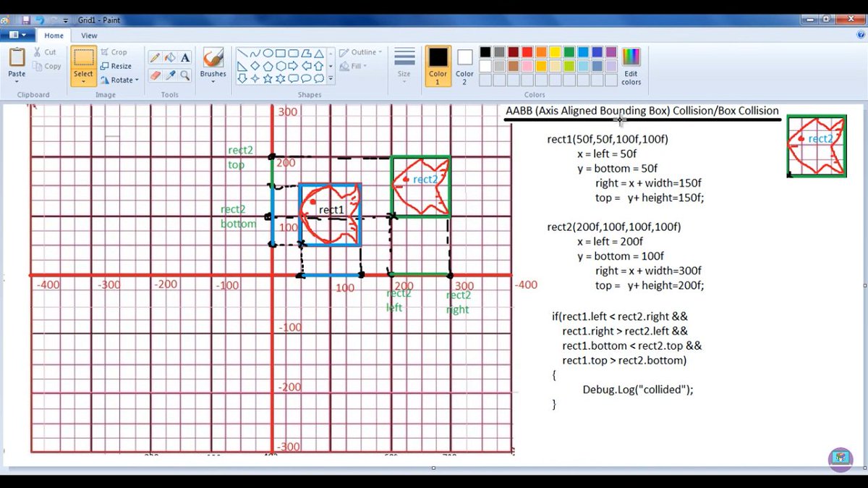The height and width of the screenshot is (488, 868).
Task: Select the Magnifier tool
Action: (x=185, y=75)
